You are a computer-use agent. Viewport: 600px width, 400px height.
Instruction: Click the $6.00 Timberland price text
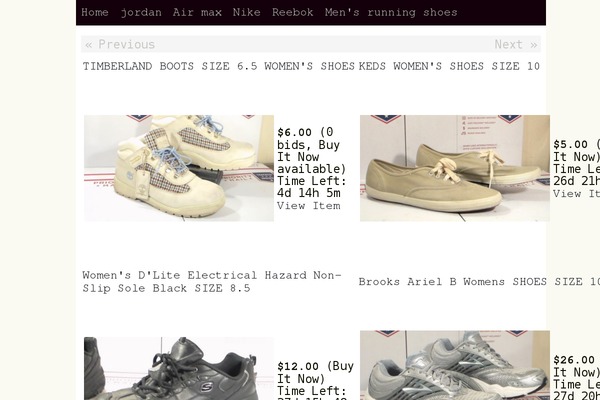tap(294, 132)
